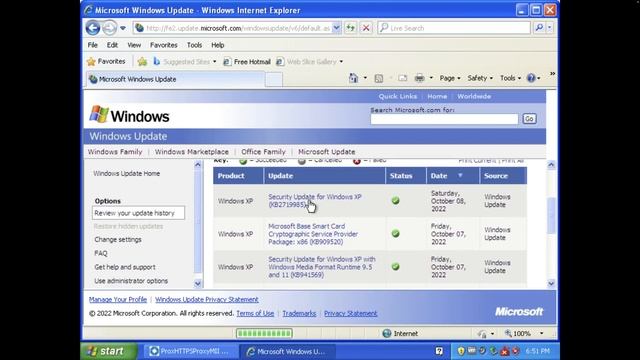Stop loading with the red X icon
Viewport: 640px width, 360px height.
[366, 28]
